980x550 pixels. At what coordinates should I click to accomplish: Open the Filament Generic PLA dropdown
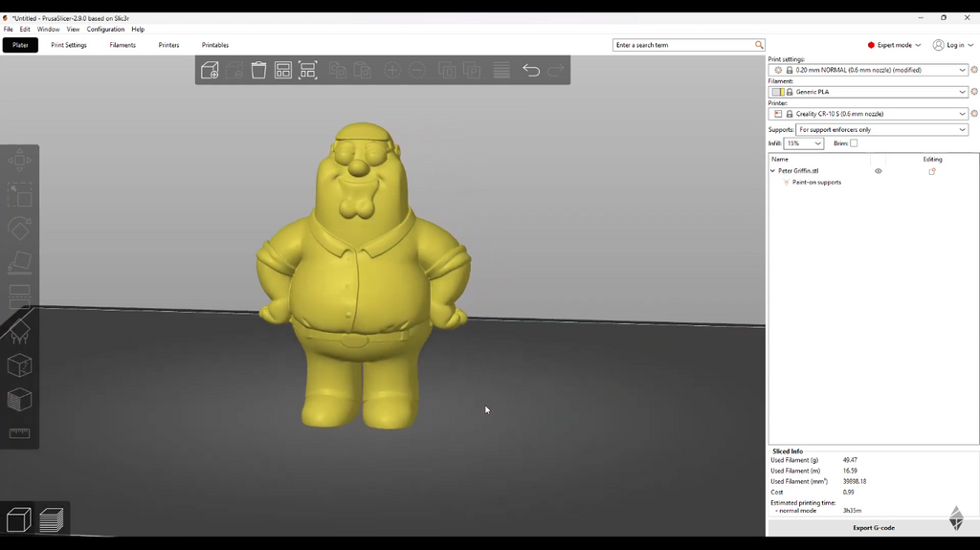(x=869, y=92)
